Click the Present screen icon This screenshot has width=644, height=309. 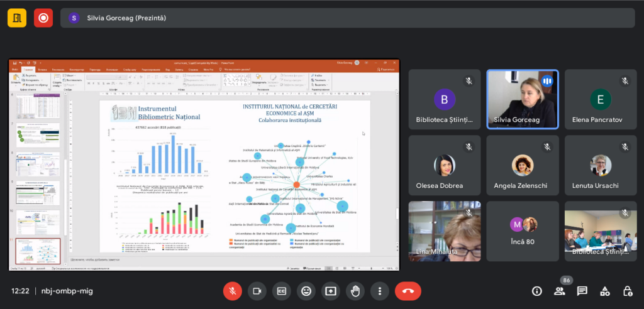[330, 291]
